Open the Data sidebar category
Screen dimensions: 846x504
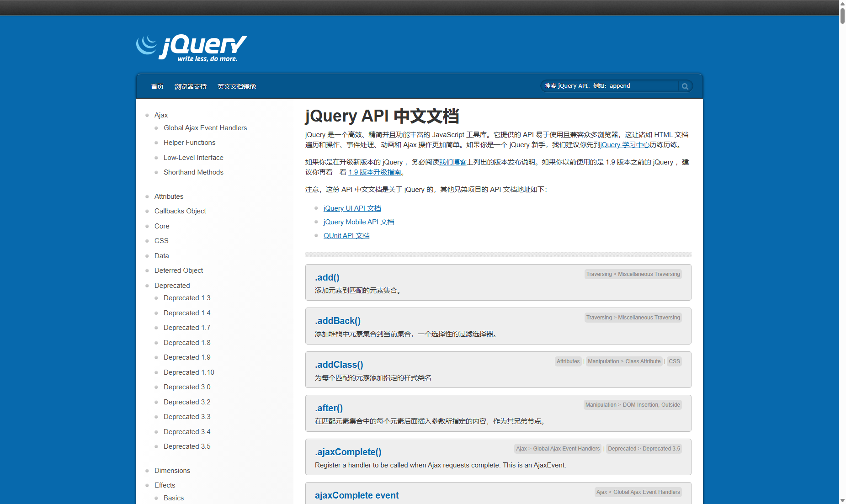[162, 256]
